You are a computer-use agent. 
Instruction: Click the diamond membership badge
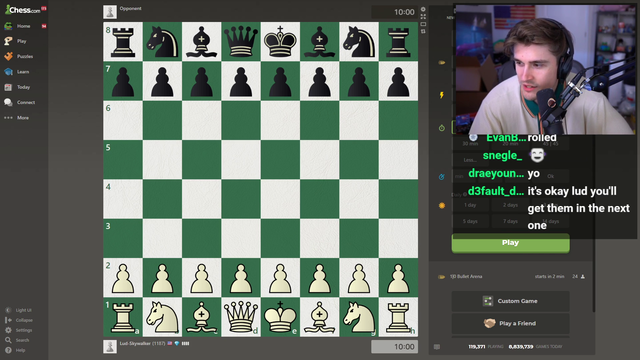point(177,344)
